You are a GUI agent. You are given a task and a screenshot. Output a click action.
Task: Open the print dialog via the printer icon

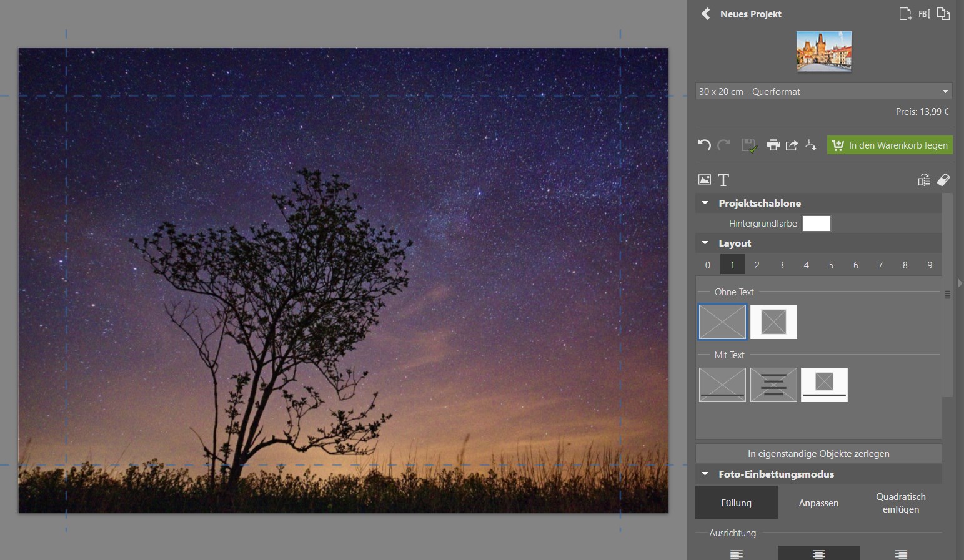click(x=773, y=145)
